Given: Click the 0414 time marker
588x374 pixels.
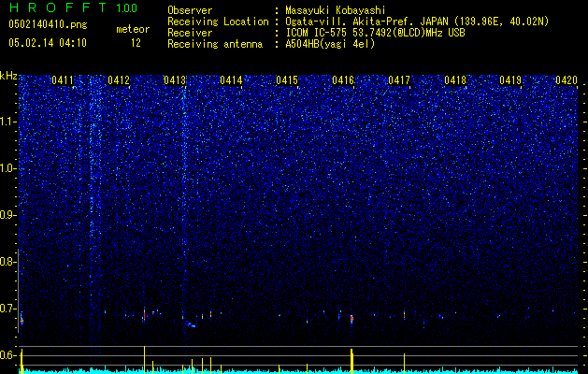Looking at the screenshot, I should tap(231, 80).
